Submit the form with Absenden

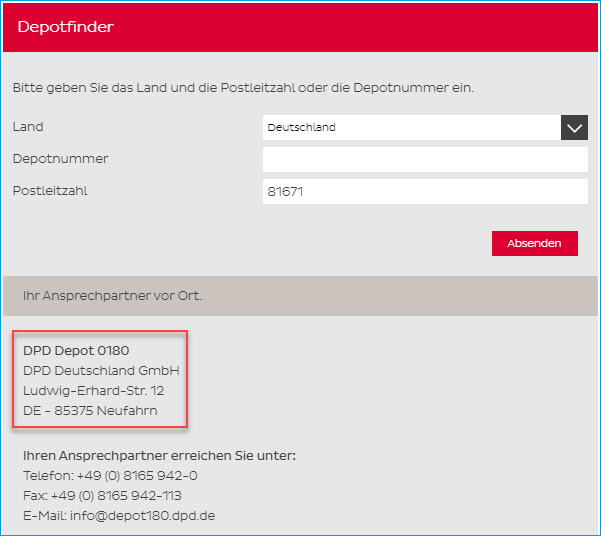pos(535,243)
